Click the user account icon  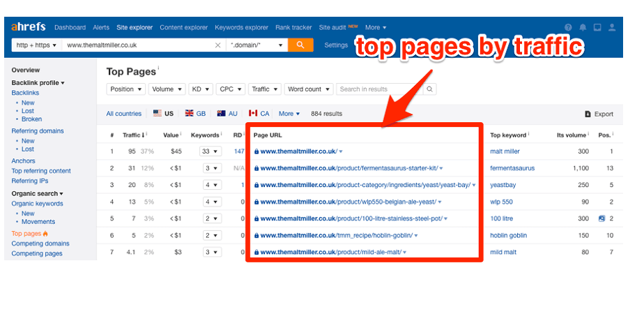[x=612, y=27]
